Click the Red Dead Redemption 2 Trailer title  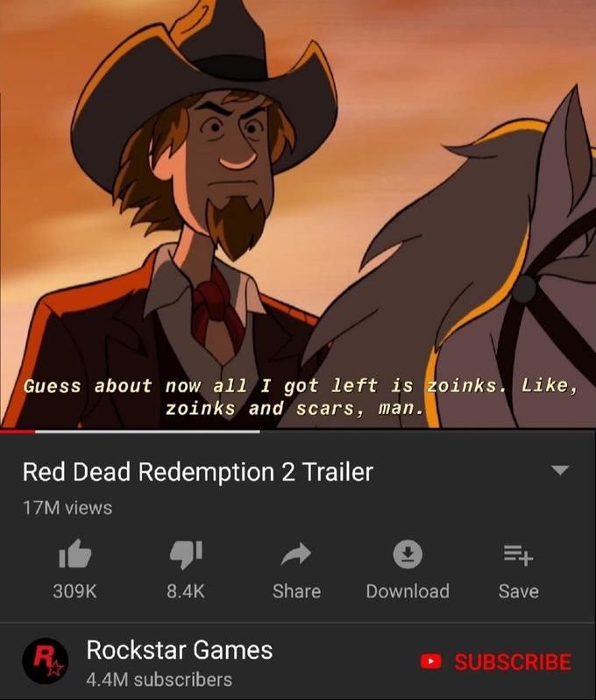point(197,472)
